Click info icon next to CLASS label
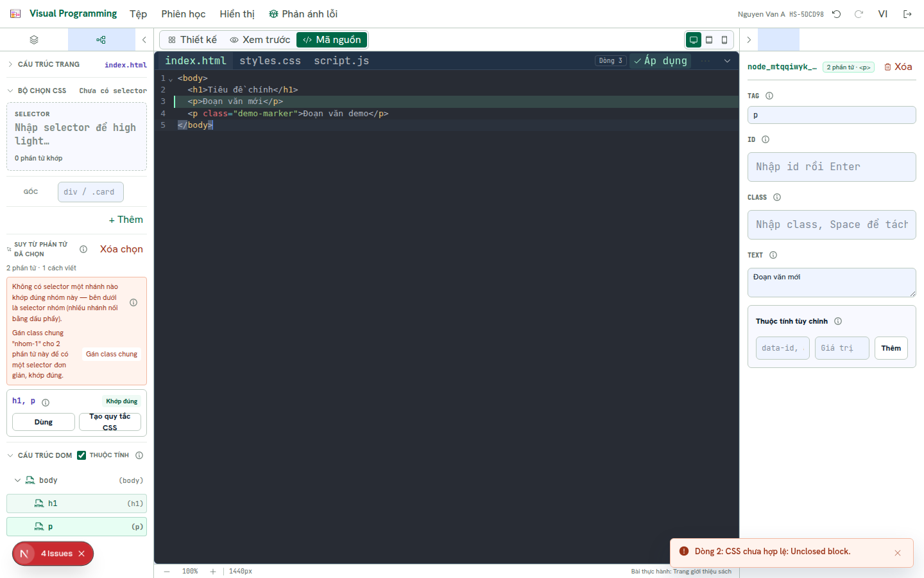This screenshot has height=578, width=924. click(777, 197)
